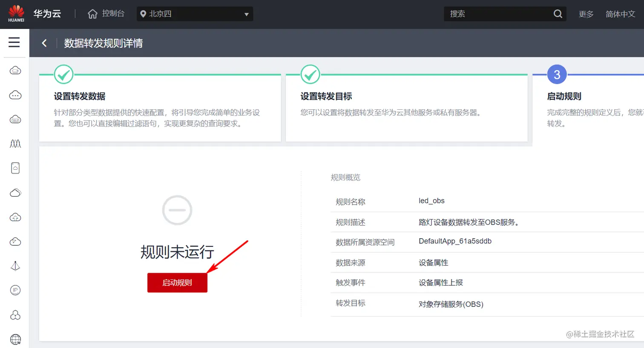This screenshot has height=348, width=644.
Task: Click the Huawei Cloud logo
Action: tap(16, 14)
